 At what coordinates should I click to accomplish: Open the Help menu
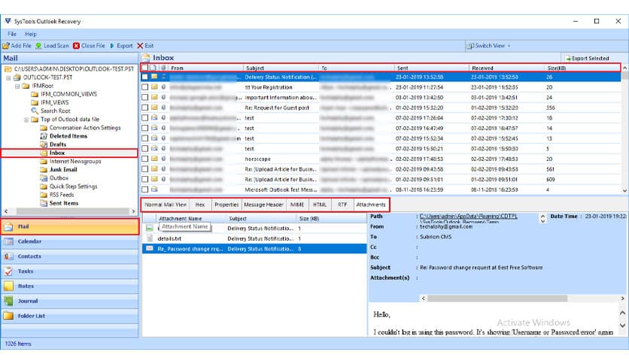point(31,34)
